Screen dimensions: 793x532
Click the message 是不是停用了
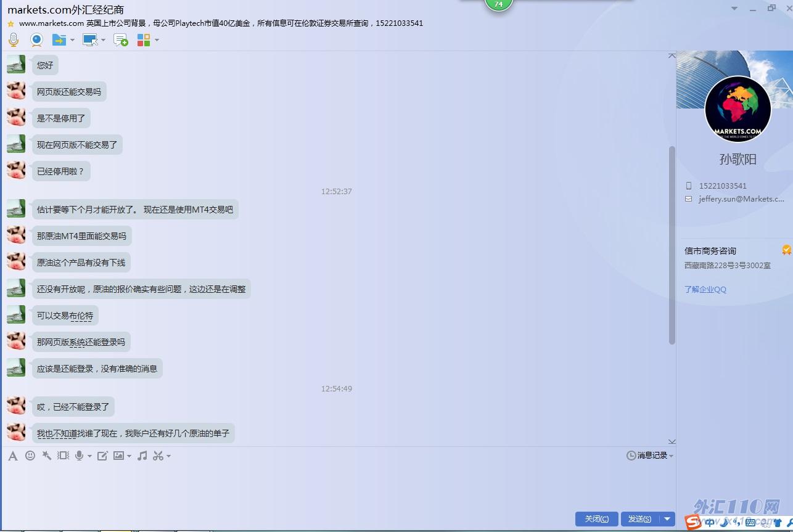pyautogui.click(x=61, y=118)
